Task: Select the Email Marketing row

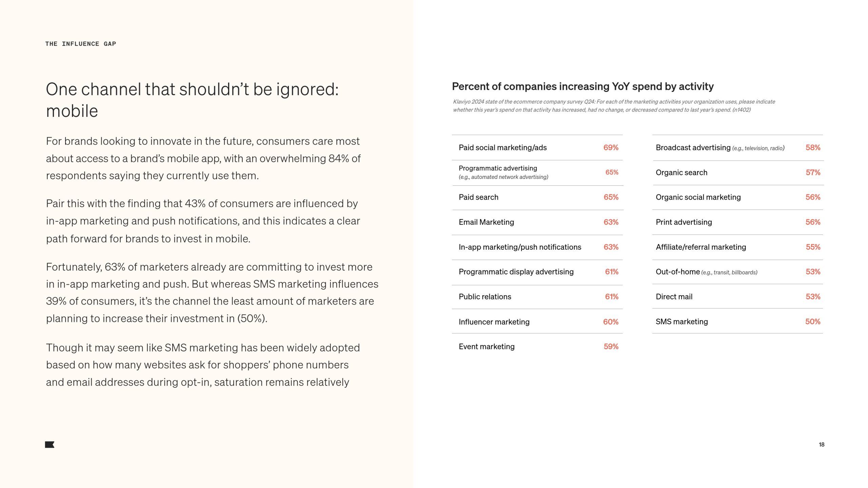Action: 537,222
